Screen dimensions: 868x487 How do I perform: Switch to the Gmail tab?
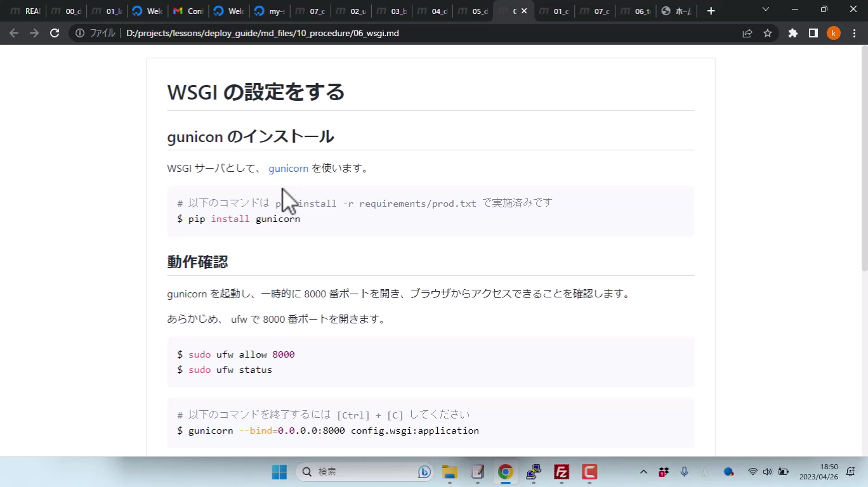187,11
